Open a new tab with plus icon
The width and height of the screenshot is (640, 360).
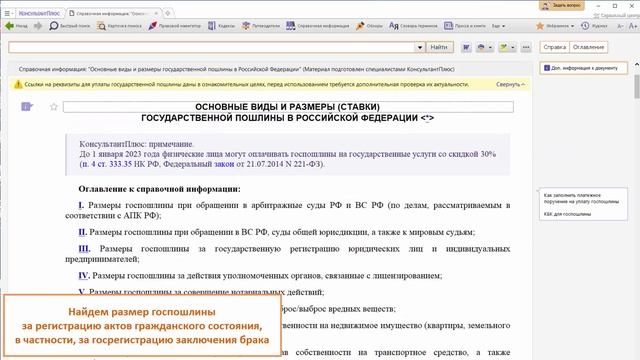(x=168, y=13)
